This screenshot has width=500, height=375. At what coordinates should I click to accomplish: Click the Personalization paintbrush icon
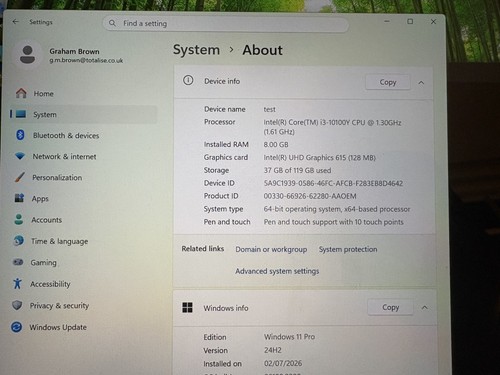[x=20, y=177]
